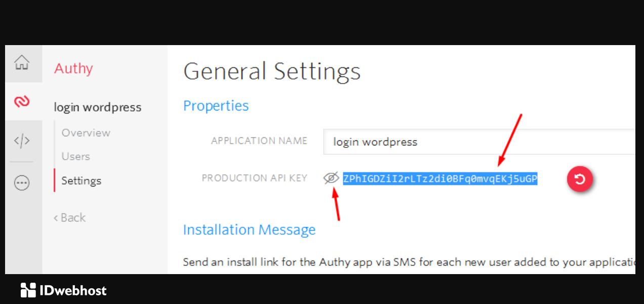
Task: Click the Application Name input field
Action: click(456, 142)
